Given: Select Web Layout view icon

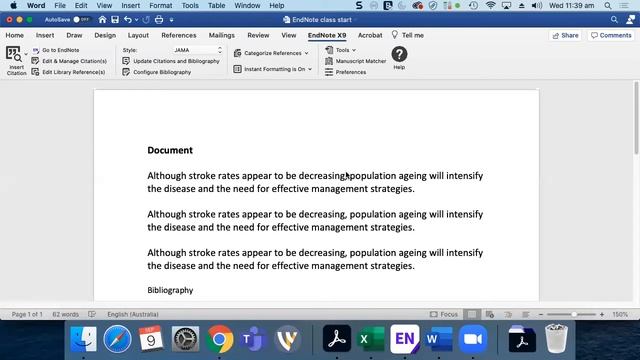Looking at the screenshot, I should [490, 314].
